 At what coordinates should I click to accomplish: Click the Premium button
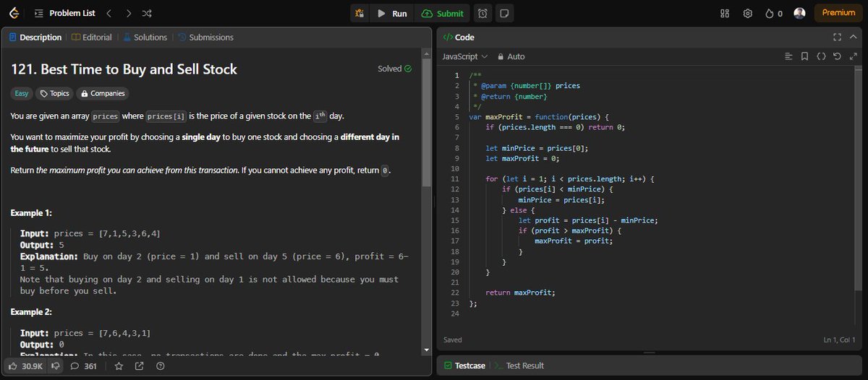838,13
